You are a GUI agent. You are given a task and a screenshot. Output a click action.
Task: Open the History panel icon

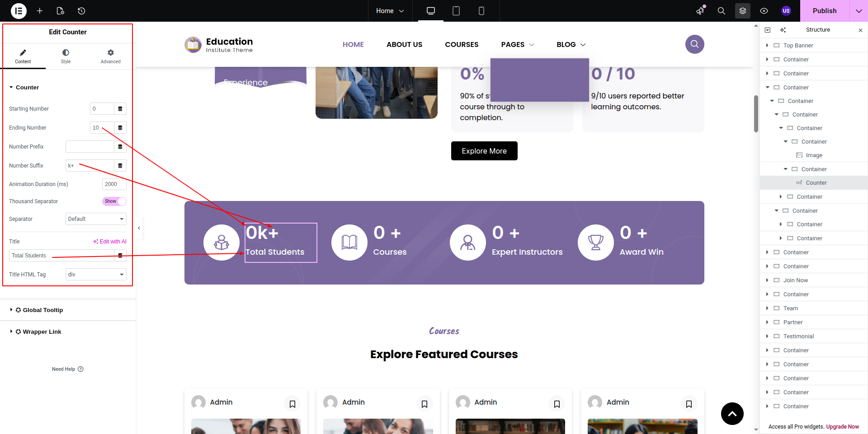[81, 11]
